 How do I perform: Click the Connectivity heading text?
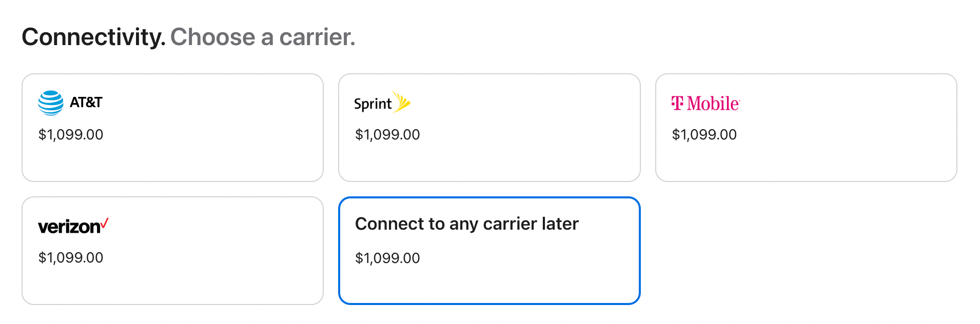point(94,36)
